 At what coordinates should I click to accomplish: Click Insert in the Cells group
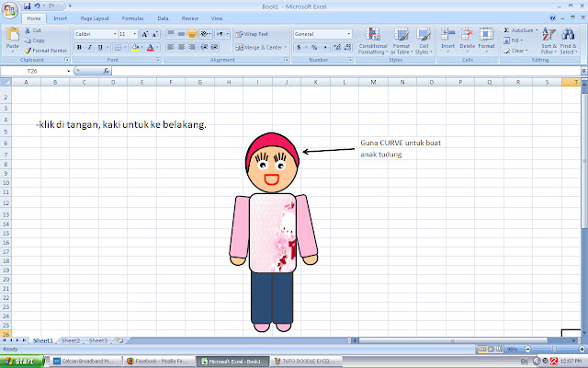(x=447, y=40)
